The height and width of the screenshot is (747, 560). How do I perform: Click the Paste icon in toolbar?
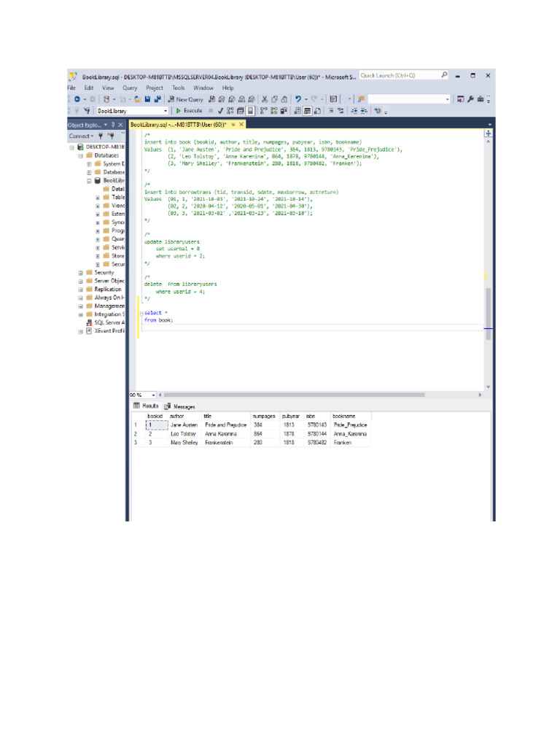point(284,99)
